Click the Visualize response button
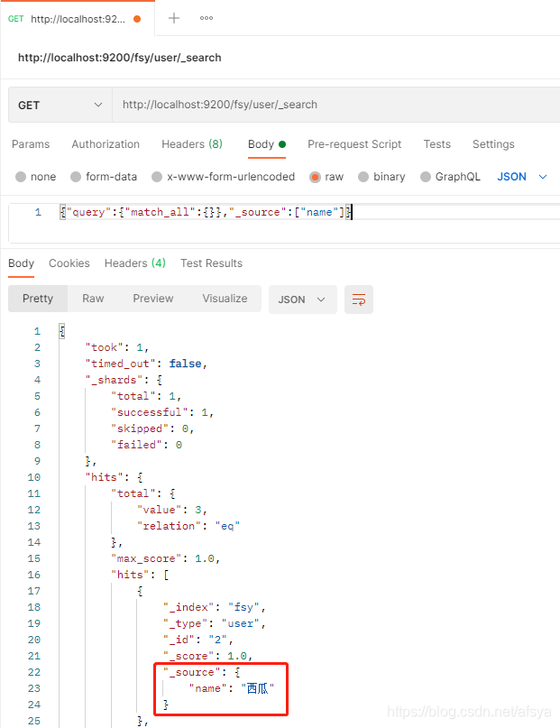560x728 pixels. pos(225,299)
